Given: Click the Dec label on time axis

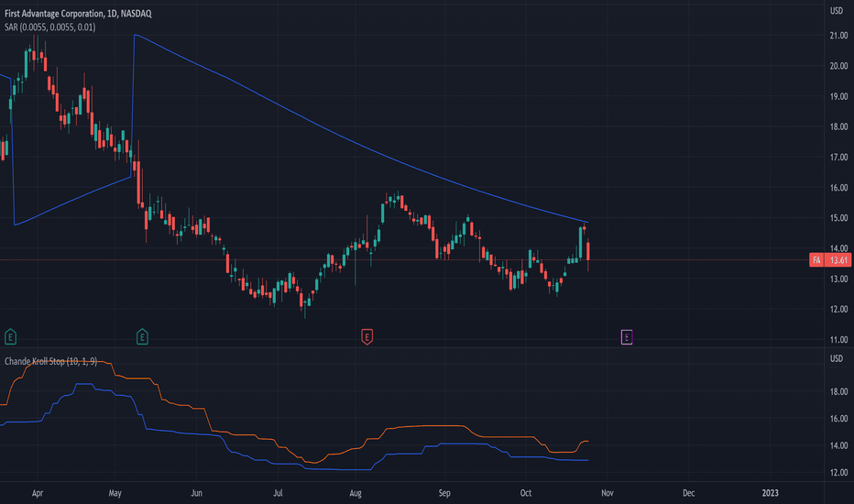Looking at the screenshot, I should point(688,493).
